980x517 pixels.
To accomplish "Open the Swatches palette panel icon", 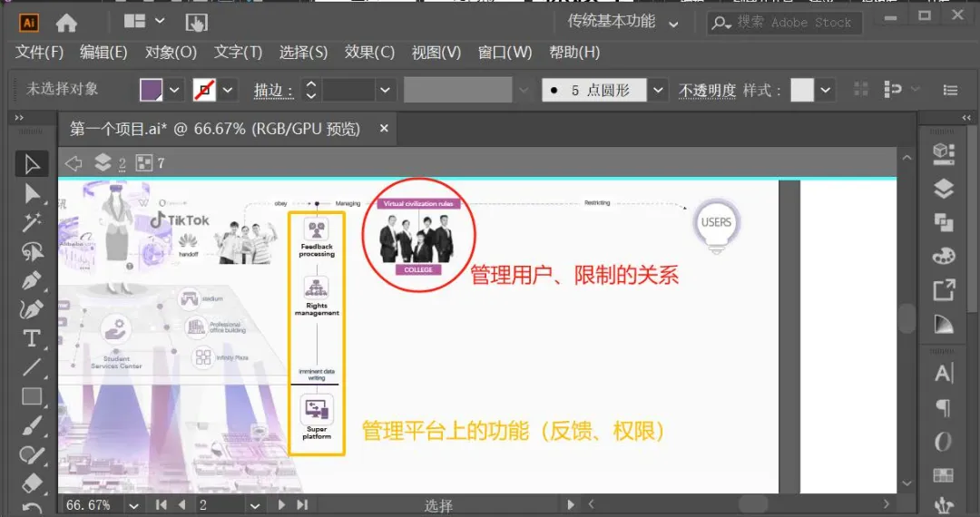I will [x=943, y=256].
